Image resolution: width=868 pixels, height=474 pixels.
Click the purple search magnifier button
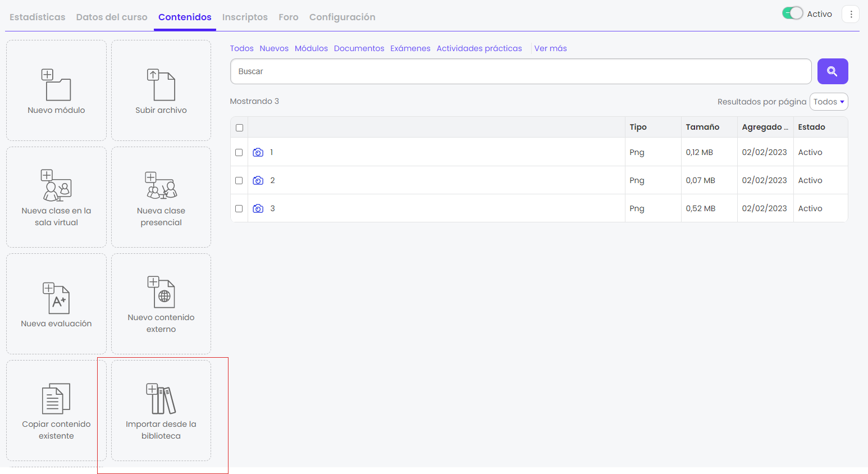coord(833,71)
